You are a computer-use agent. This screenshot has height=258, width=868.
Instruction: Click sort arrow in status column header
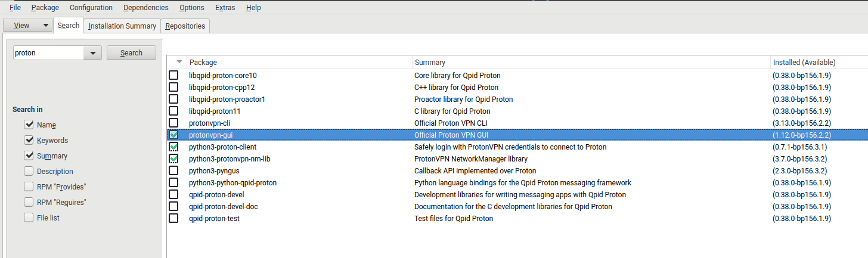point(179,62)
